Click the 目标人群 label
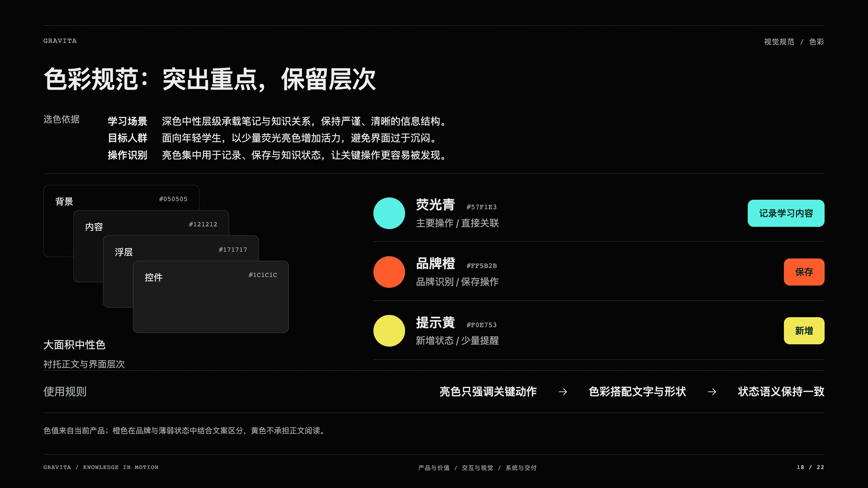868x488 pixels. 127,138
